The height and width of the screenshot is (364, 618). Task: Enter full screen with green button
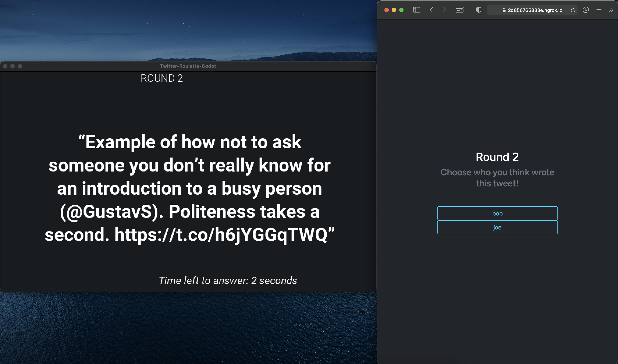coord(401,10)
